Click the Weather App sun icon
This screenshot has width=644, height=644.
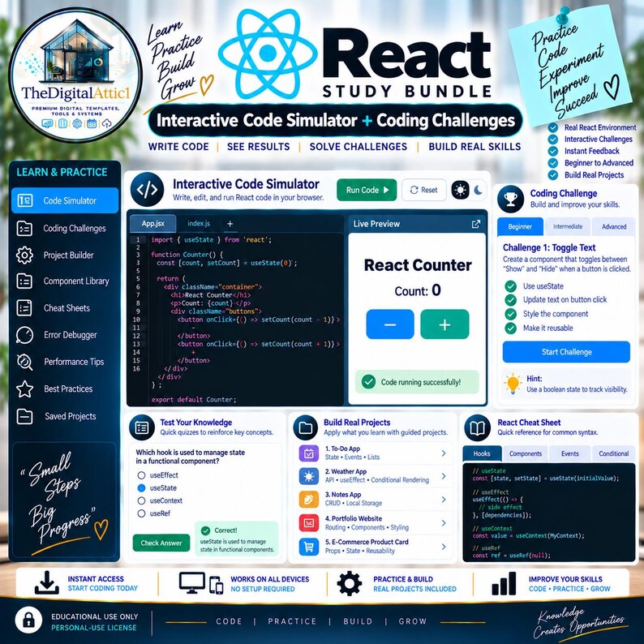309,476
